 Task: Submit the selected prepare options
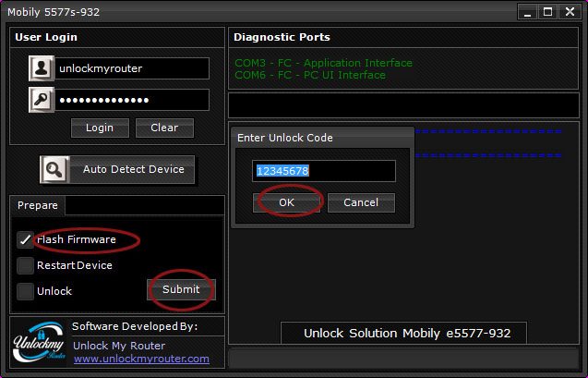pos(181,289)
